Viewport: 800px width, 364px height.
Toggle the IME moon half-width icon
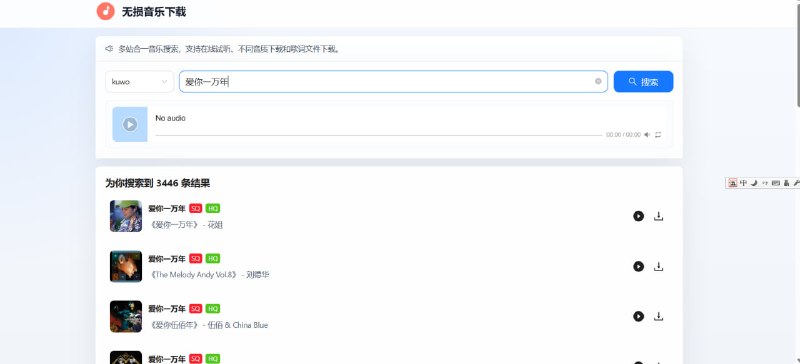click(754, 183)
